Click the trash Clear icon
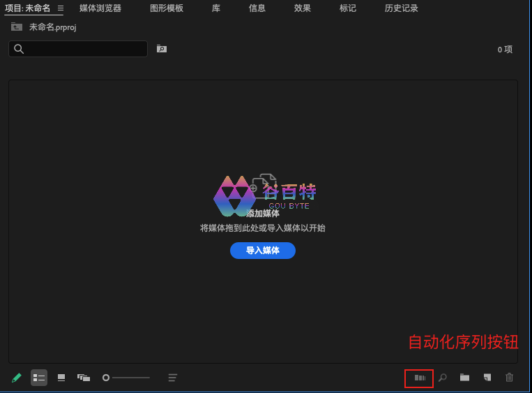 click(x=509, y=378)
